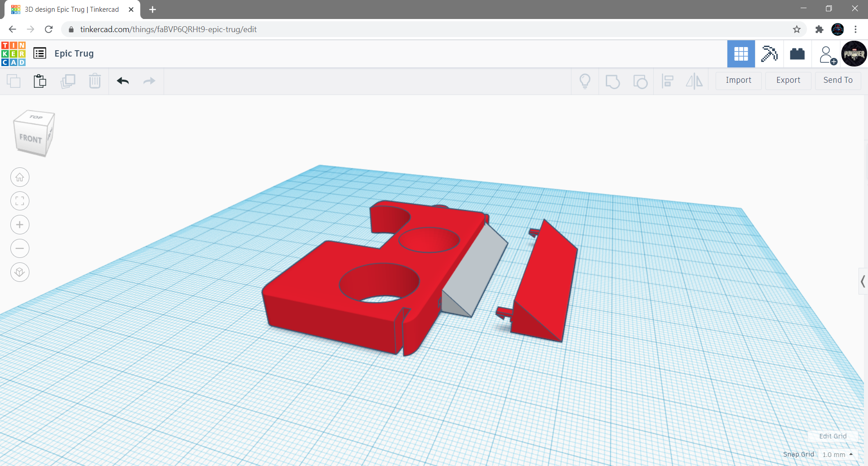The width and height of the screenshot is (868, 466).
Task: Switch to 3D design grid view
Action: (x=741, y=54)
